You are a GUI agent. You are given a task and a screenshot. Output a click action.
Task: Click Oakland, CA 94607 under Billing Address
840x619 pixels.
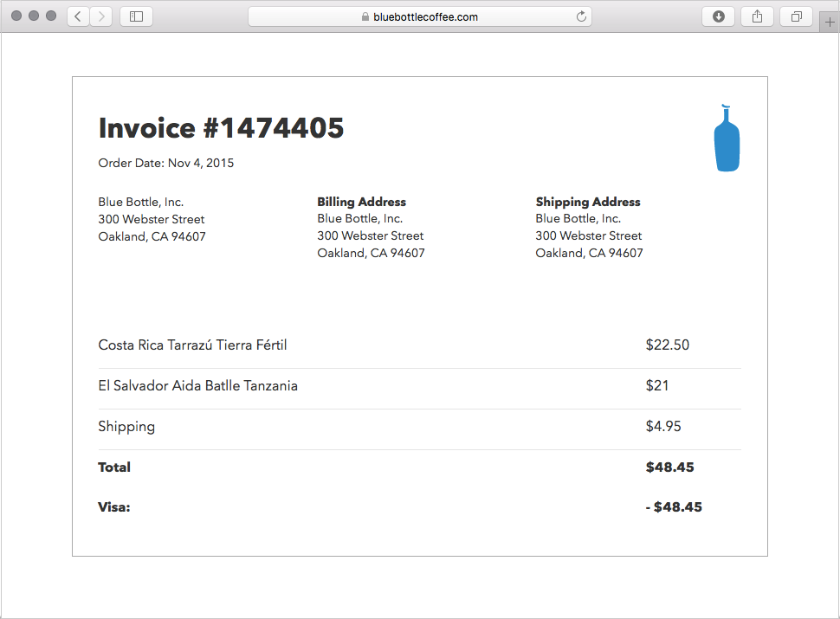point(371,253)
